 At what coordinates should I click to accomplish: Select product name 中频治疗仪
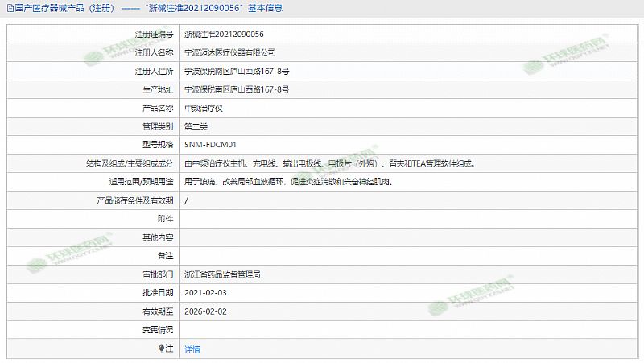204,108
